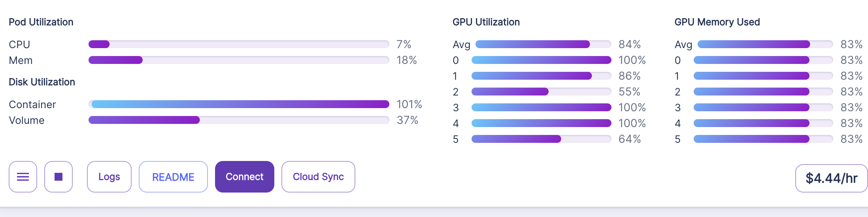
Task: Click the CPU utilization bar
Action: [x=239, y=44]
